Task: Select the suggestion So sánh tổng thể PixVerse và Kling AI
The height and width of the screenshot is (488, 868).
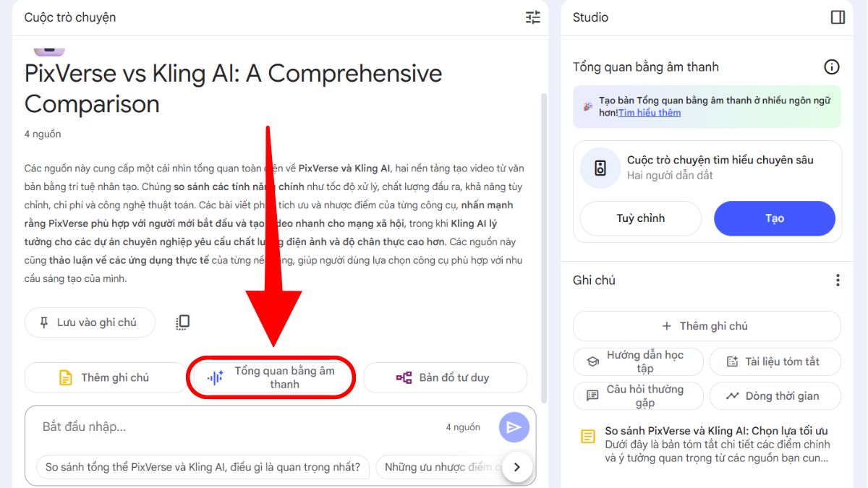Action: click(x=203, y=467)
